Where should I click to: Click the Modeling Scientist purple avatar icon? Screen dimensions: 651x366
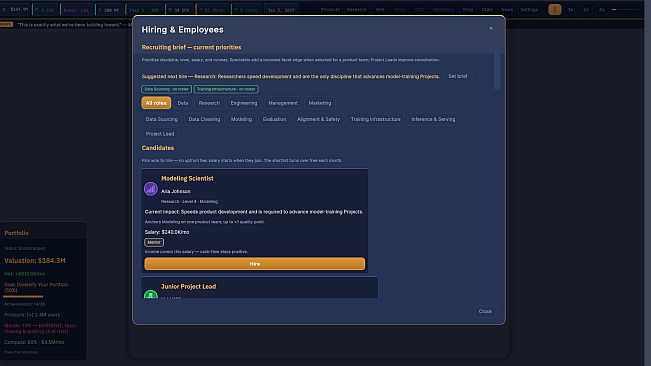(151, 189)
